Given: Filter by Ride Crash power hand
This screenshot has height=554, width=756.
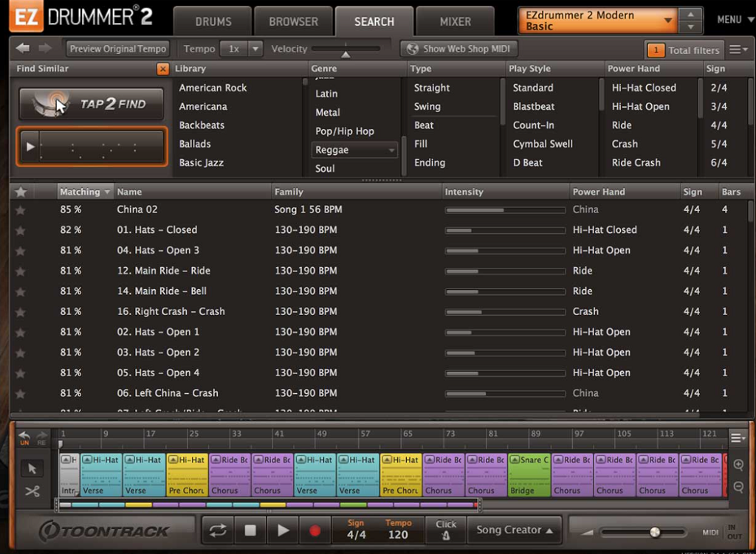Looking at the screenshot, I should tap(636, 162).
